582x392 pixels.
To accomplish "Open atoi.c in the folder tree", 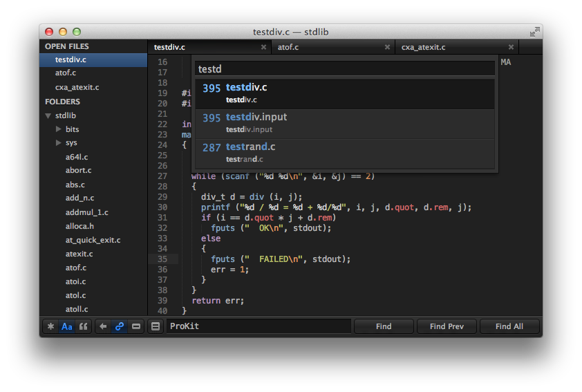I will click(x=75, y=282).
